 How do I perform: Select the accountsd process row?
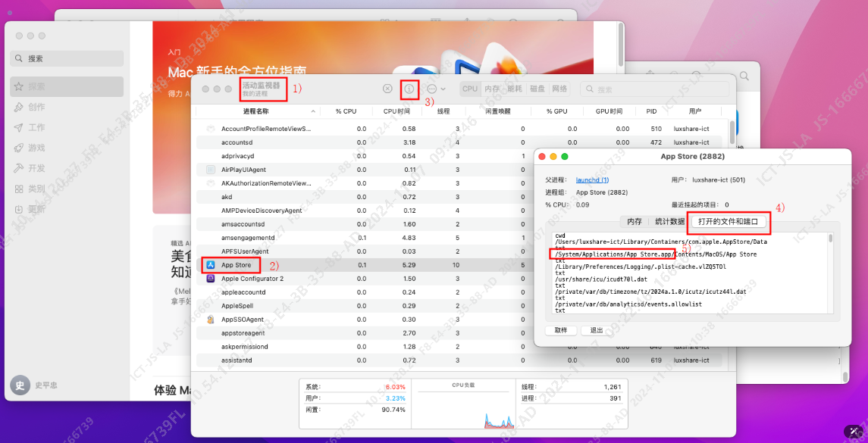click(459, 142)
